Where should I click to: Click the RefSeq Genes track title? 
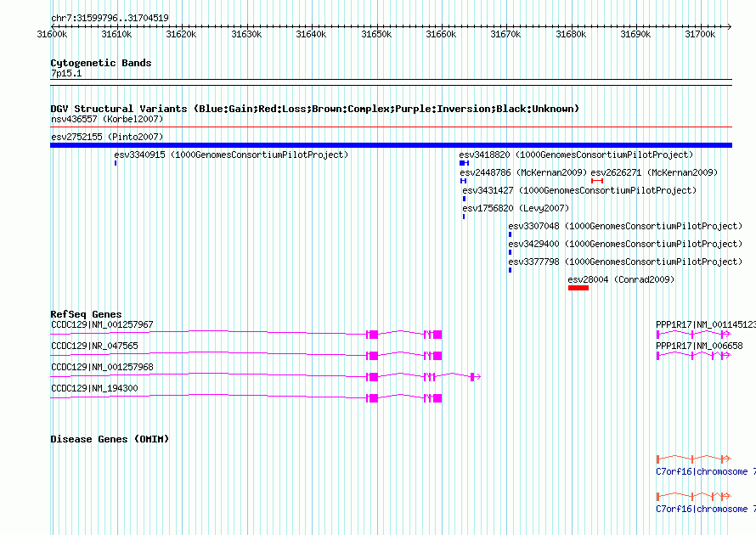click(86, 314)
